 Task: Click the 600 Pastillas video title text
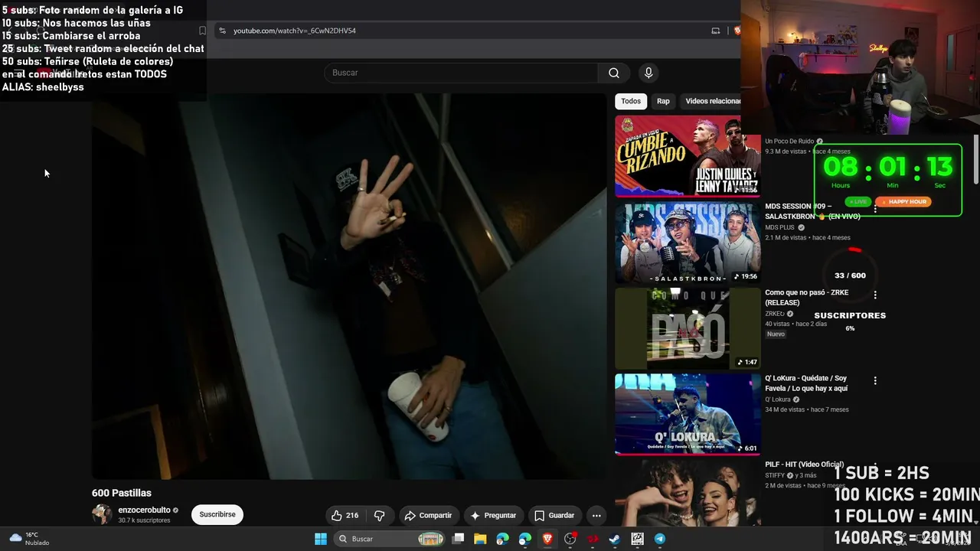click(x=122, y=493)
